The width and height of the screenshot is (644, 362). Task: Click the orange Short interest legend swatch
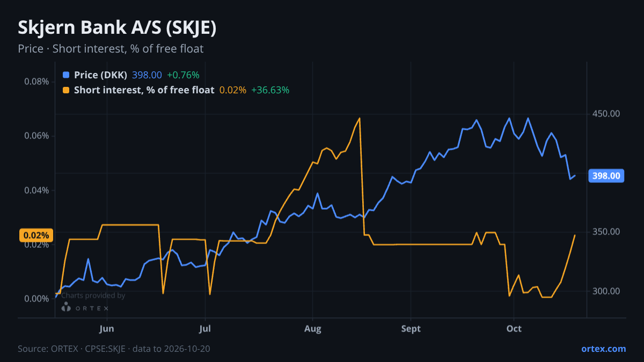point(66,90)
